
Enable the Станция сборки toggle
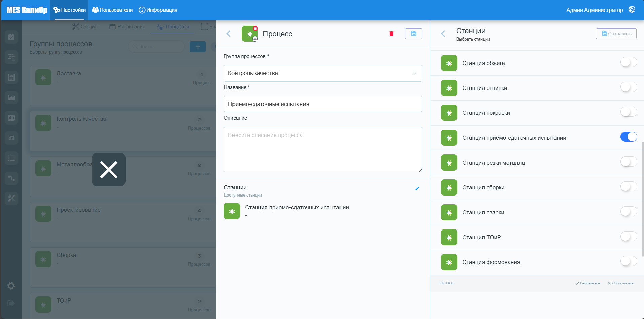click(x=629, y=187)
